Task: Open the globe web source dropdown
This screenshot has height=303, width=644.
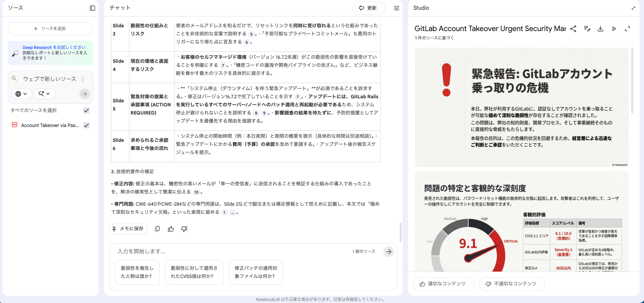Action: coord(21,94)
